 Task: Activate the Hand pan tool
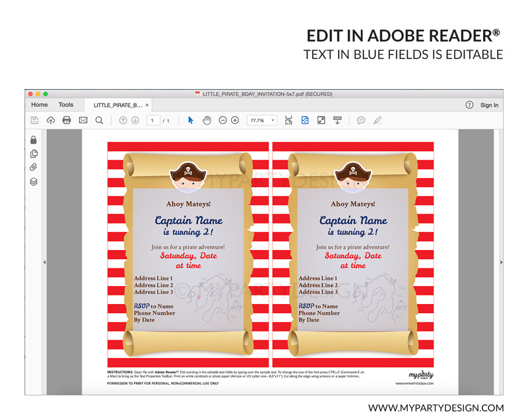207,121
